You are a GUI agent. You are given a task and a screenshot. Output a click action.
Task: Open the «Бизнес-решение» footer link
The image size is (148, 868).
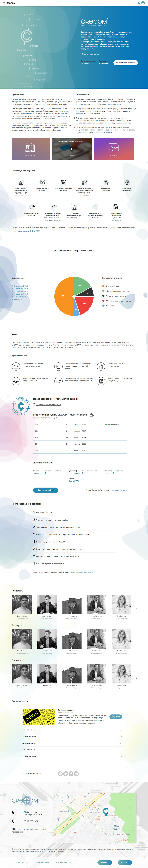42,862
